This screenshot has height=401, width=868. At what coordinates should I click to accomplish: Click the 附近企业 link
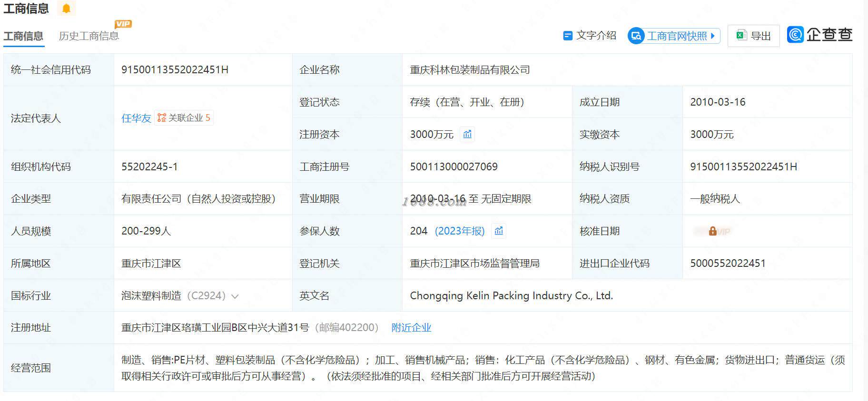point(411,327)
